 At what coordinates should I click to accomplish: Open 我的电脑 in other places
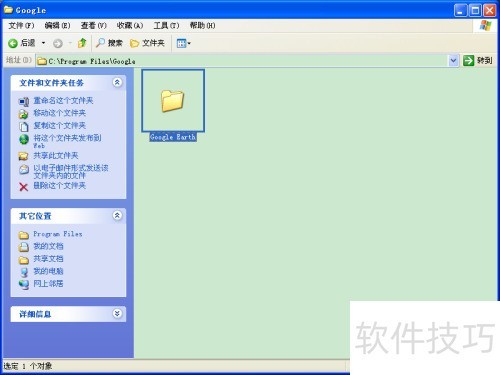tap(48, 271)
